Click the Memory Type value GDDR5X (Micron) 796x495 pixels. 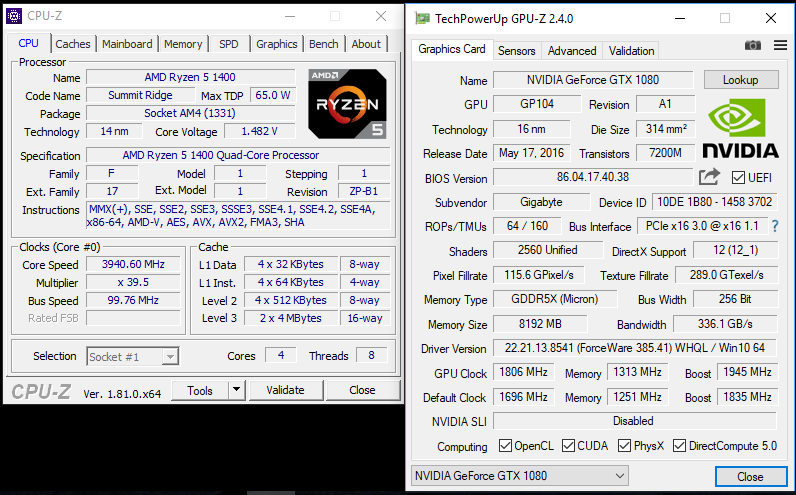555,299
